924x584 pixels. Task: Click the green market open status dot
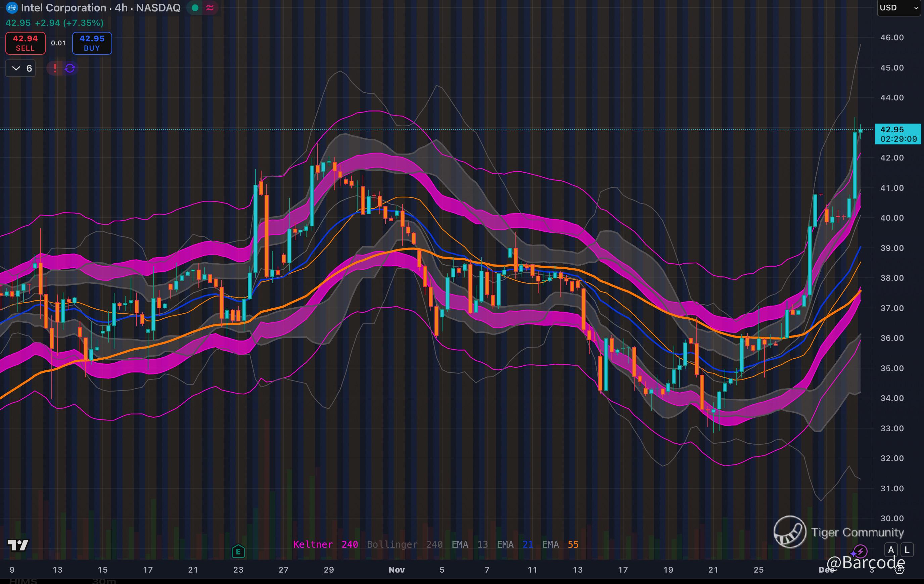(195, 8)
